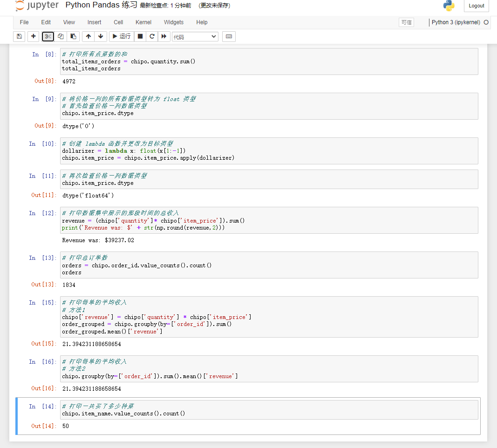Move selected cell down with the arrow
This screenshot has width=497, height=448.
[101, 36]
